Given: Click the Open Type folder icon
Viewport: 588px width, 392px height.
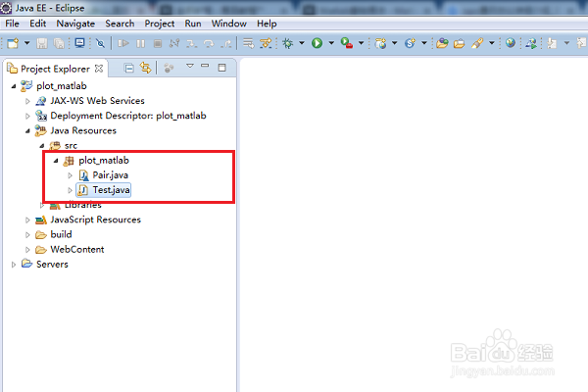Looking at the screenshot, I should [442, 43].
